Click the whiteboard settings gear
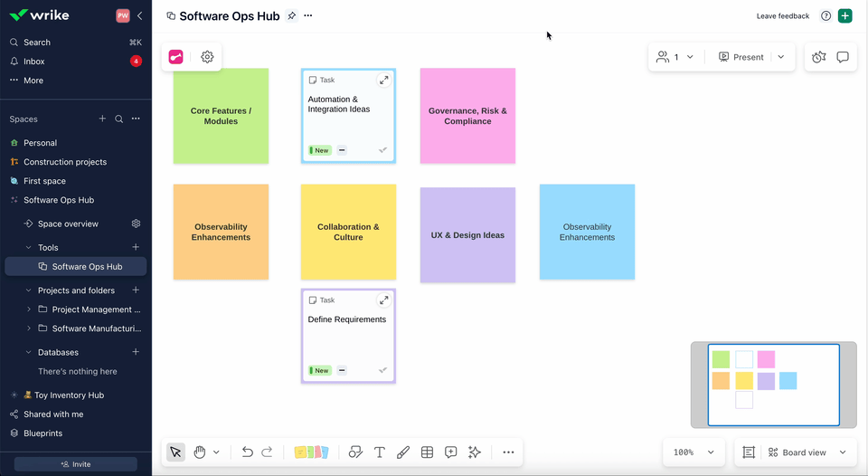Viewport: 868px width, 476px height. coord(207,57)
